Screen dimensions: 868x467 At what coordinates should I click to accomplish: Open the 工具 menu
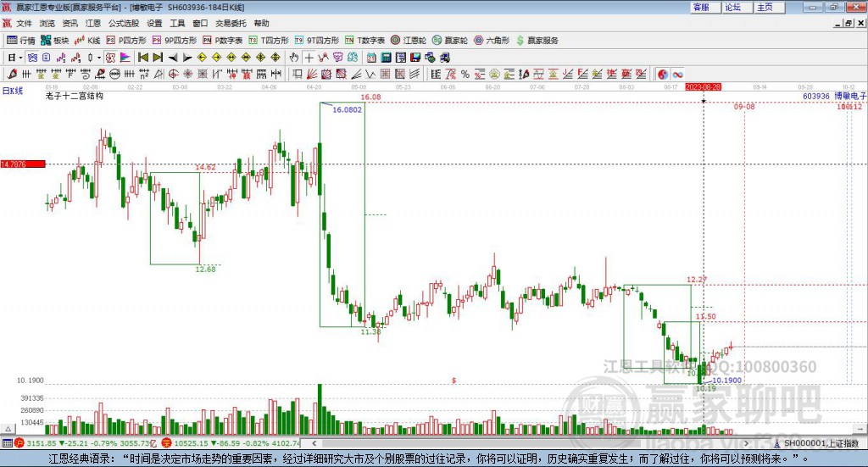pyautogui.click(x=177, y=23)
